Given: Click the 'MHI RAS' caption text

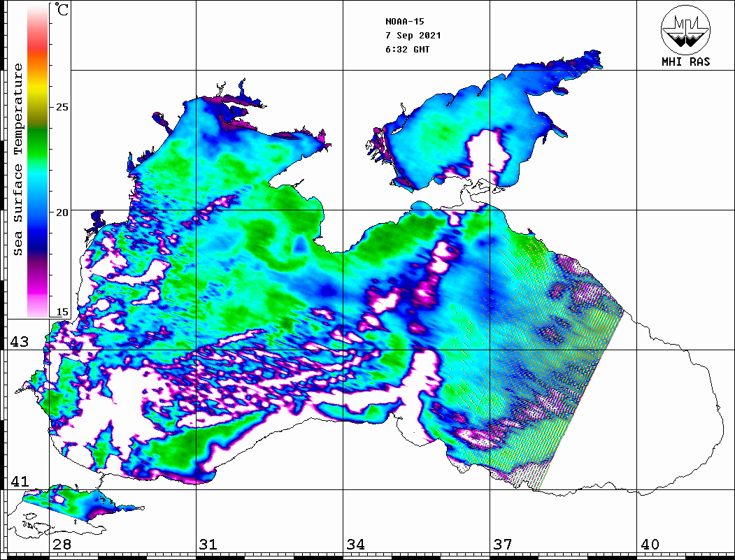Looking at the screenshot, I should pyautogui.click(x=685, y=62).
